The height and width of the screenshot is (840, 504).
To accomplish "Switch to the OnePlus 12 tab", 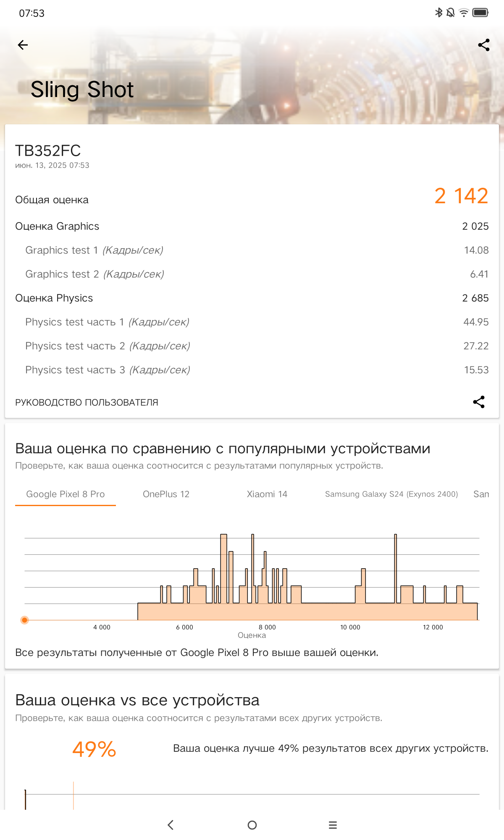I will click(166, 494).
